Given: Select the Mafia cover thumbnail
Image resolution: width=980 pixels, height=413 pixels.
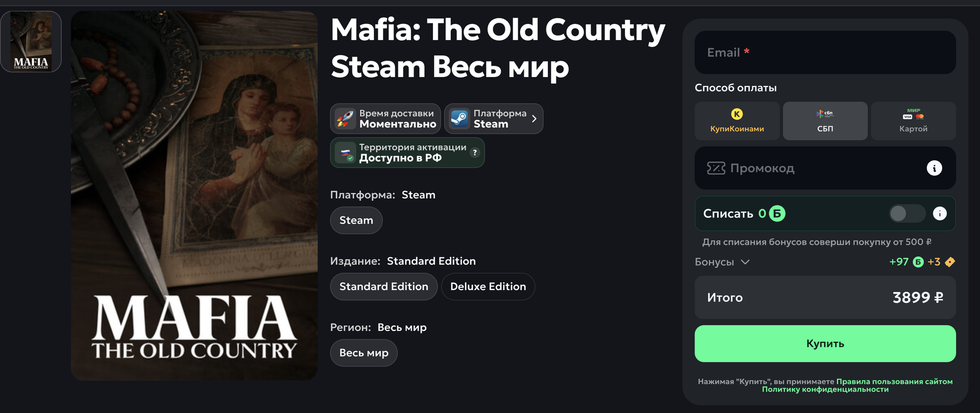Looking at the screenshot, I should [x=31, y=42].
